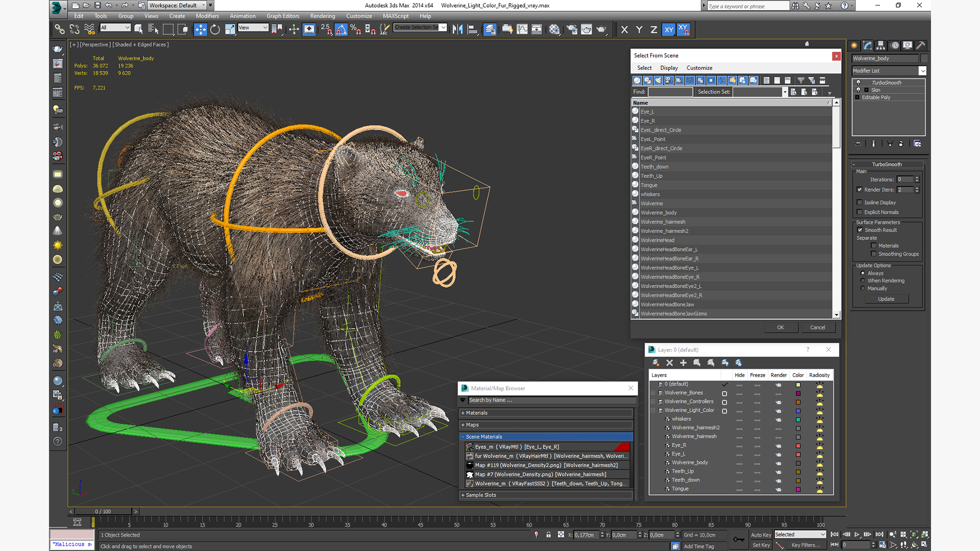This screenshot has width=980, height=551.
Task: Open the Graph Editors menu
Action: (x=283, y=16)
